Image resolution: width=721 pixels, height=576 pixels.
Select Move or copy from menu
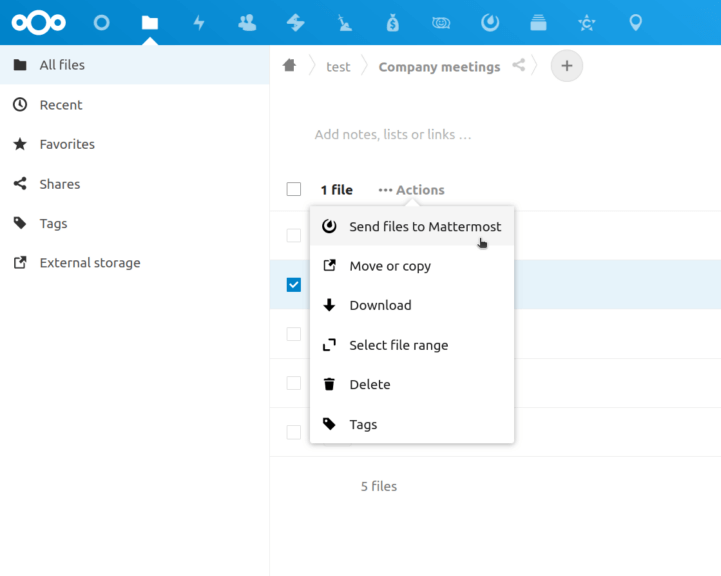click(412, 266)
